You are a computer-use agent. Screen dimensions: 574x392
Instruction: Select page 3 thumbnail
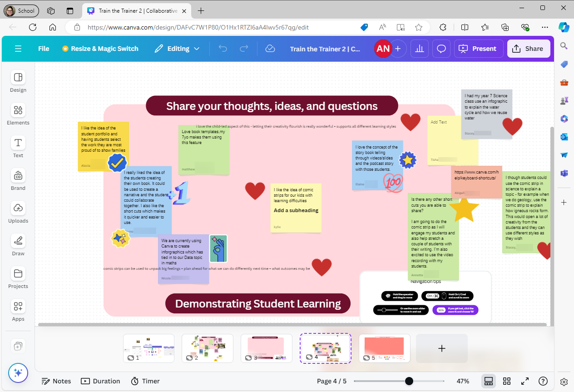point(267,348)
